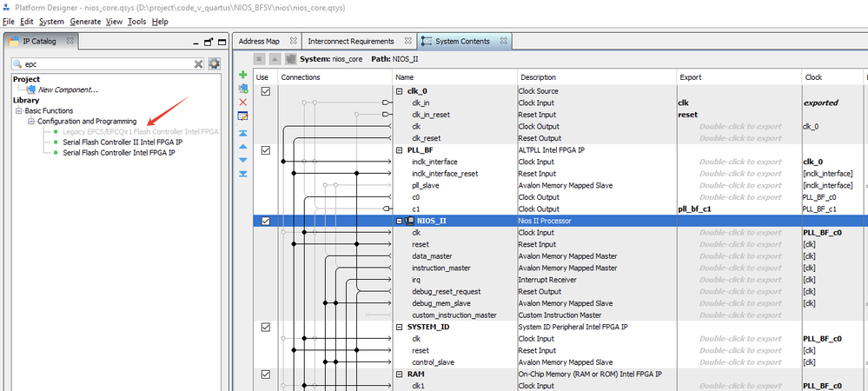Uncheck the Use checkbox for clk_0
This screenshot has height=391, width=868.
[x=266, y=91]
